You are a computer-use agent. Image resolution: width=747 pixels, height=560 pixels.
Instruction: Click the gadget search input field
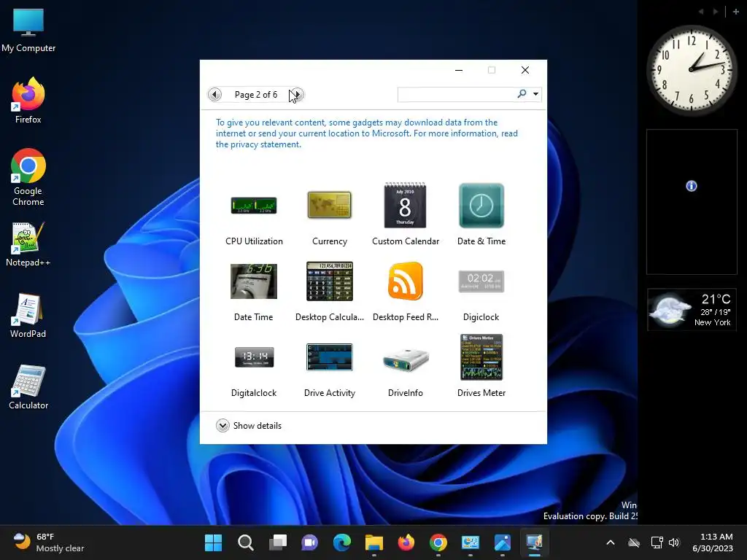pyautogui.click(x=457, y=94)
